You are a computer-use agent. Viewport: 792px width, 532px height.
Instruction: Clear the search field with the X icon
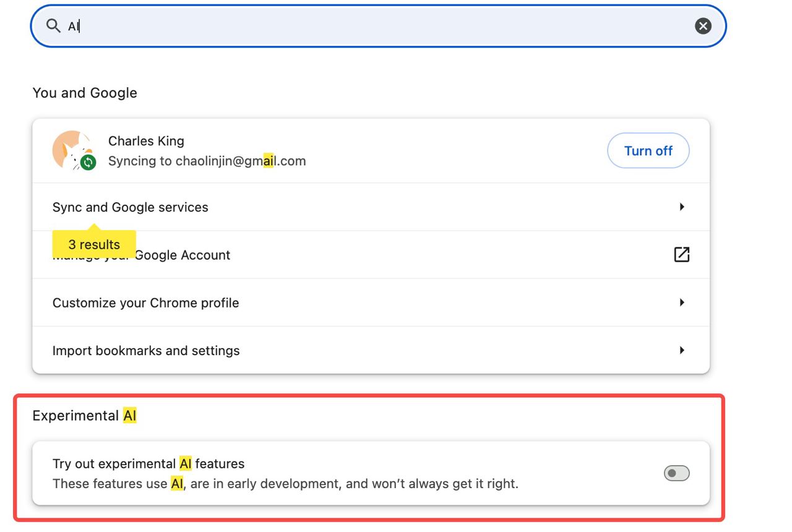[x=703, y=26]
